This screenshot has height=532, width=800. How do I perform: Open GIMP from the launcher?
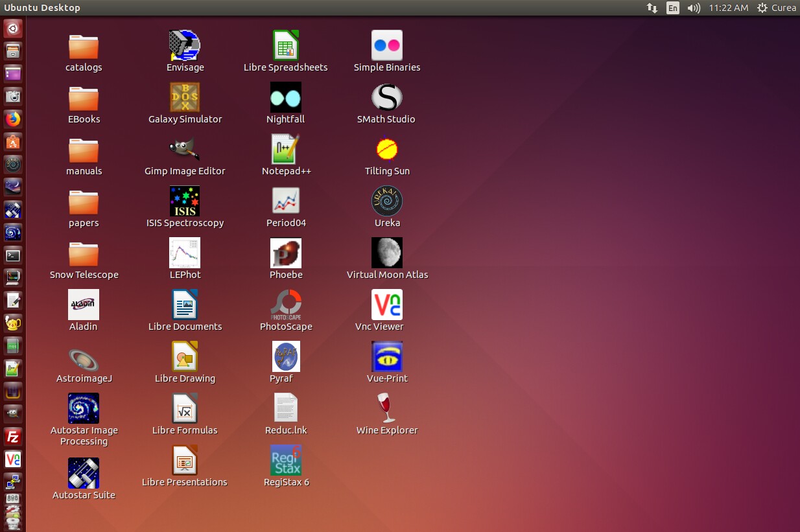[x=13, y=414]
